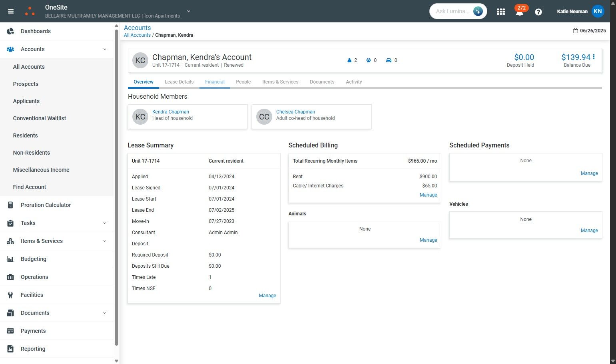The image size is (616, 364).
Task: Switch to the Financial tab
Action: 215,82
